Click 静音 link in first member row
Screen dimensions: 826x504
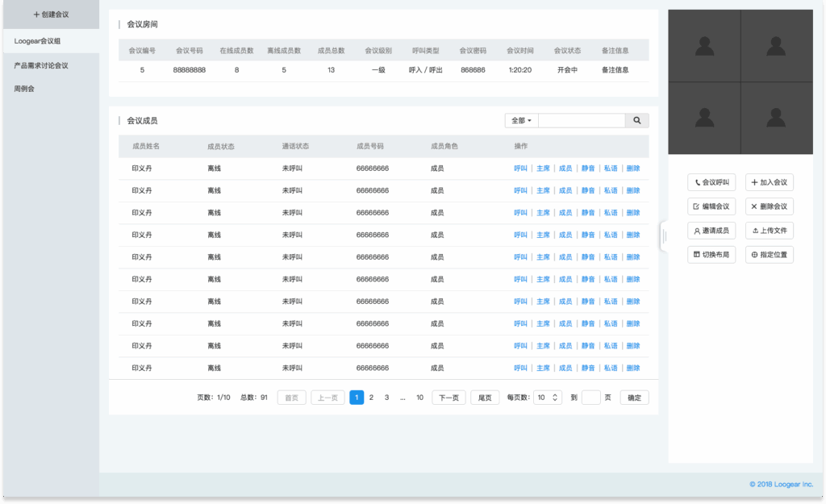click(588, 169)
